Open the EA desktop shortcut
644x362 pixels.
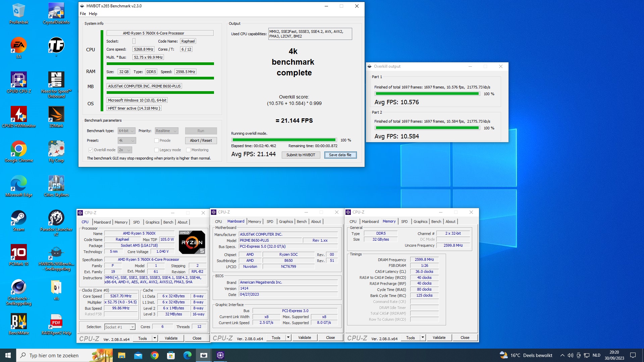19,48
